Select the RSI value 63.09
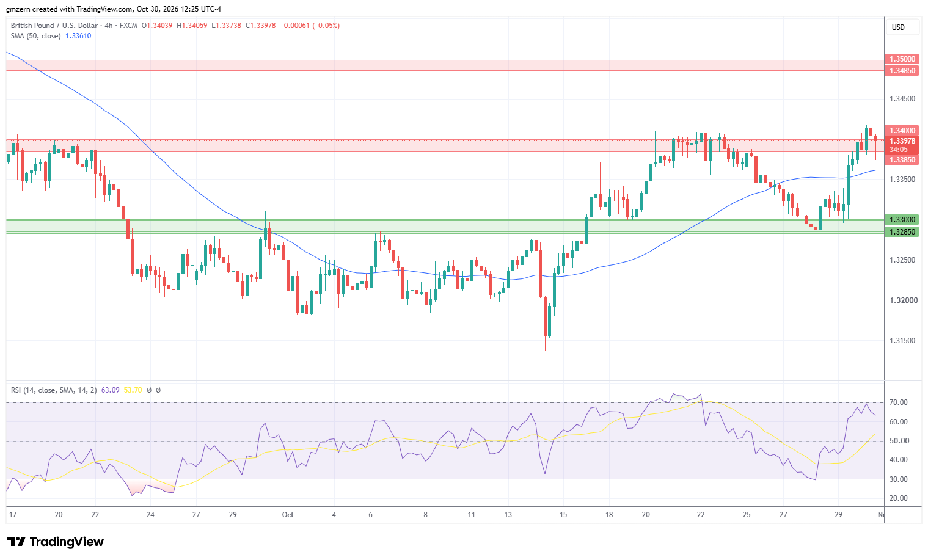Viewport: 928px width, 560px height. click(x=110, y=390)
